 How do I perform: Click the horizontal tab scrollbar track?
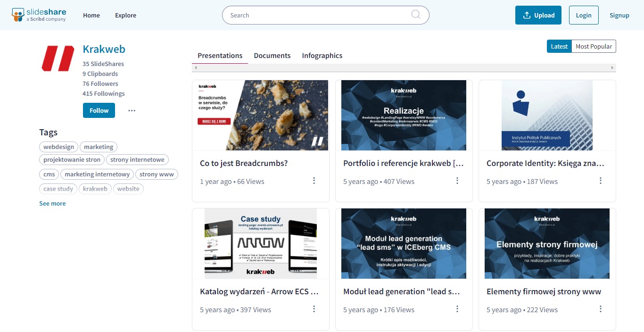click(x=404, y=68)
